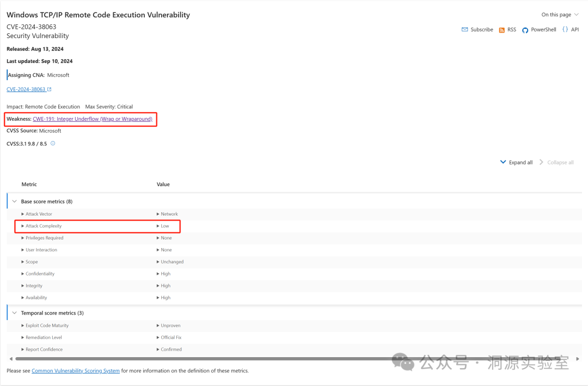
Task: Expand the Low attack complexity value
Action: pos(158,226)
